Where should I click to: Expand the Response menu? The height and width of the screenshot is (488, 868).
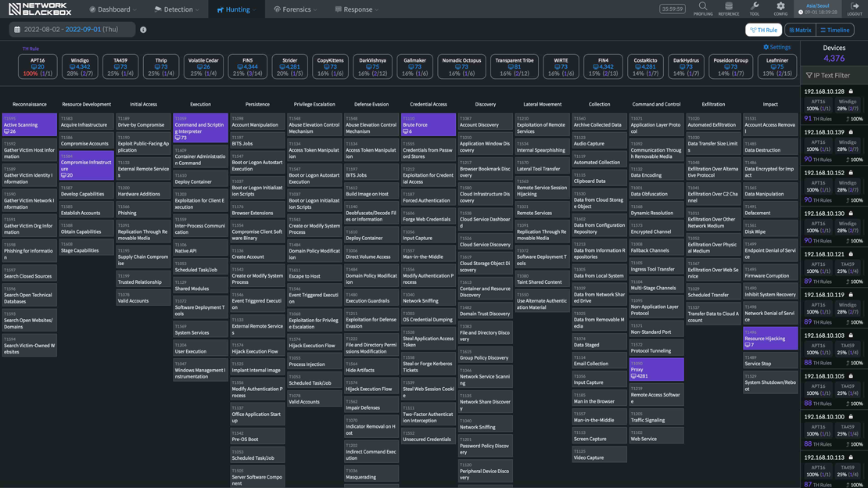[x=357, y=9]
